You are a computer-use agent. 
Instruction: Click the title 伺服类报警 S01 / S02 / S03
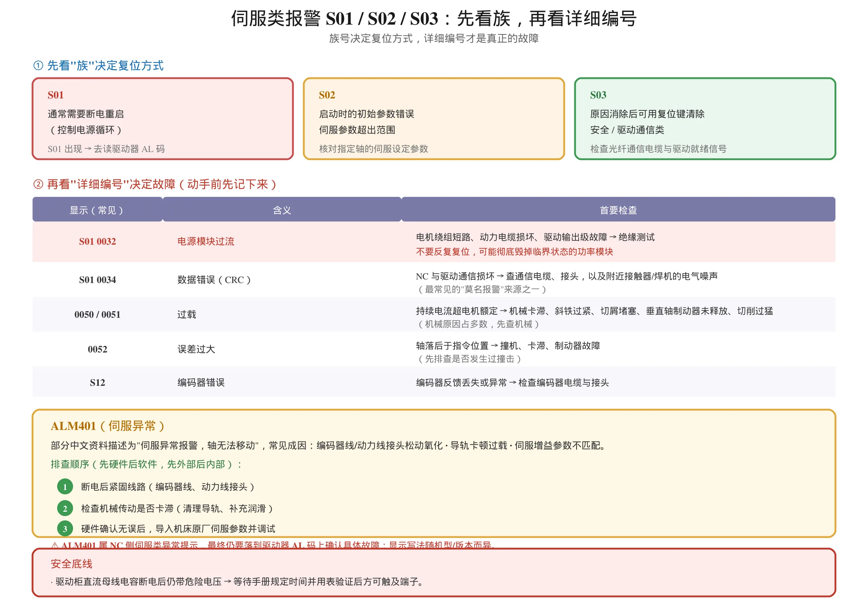335,18
